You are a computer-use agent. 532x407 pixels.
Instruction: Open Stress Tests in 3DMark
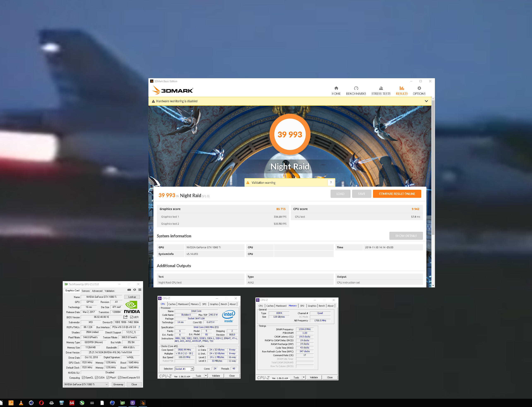[x=381, y=91]
